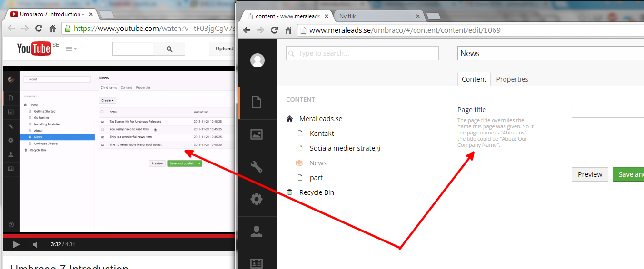The width and height of the screenshot is (644, 269).
Task: Open part tree node
Action: (x=316, y=178)
